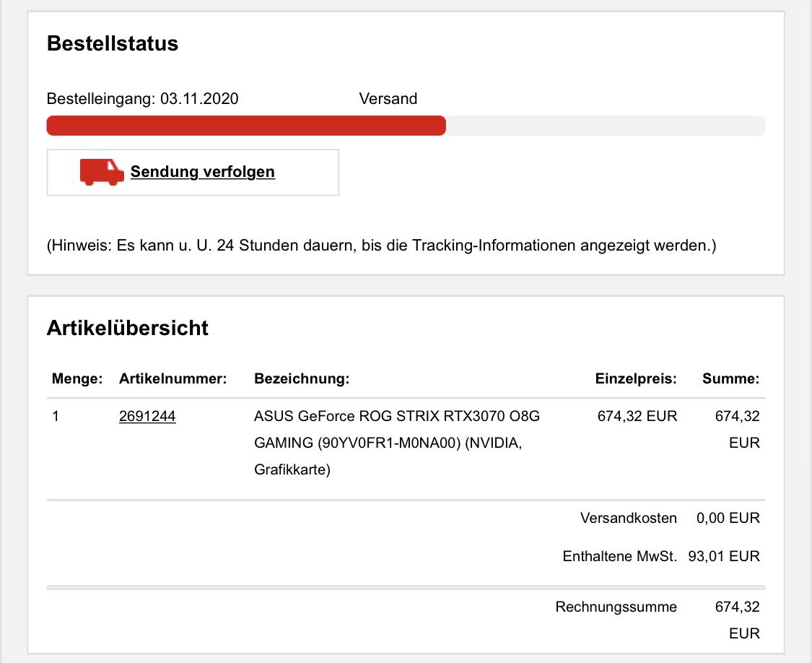Open the Sendung verfolgen tracking link
The height and width of the screenshot is (663, 812).
[x=203, y=172]
